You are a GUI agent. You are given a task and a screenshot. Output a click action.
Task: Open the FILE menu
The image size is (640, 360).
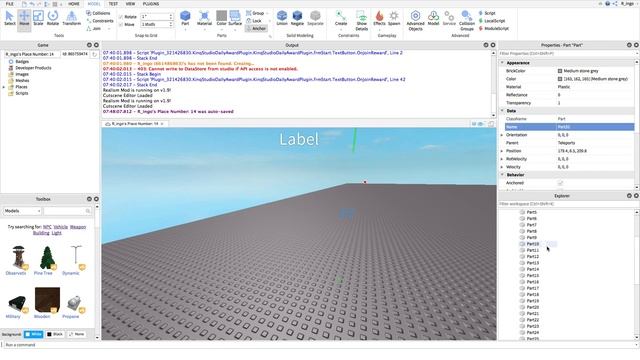click(x=9, y=4)
